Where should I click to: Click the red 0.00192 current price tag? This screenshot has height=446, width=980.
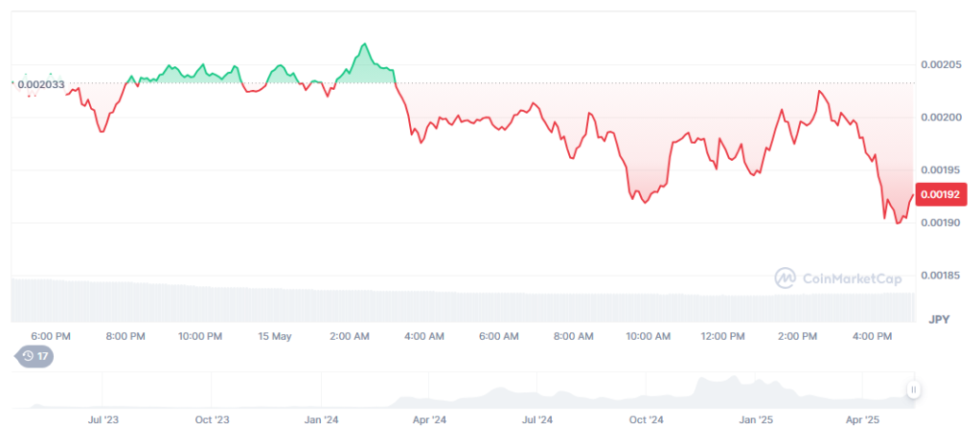tap(936, 194)
